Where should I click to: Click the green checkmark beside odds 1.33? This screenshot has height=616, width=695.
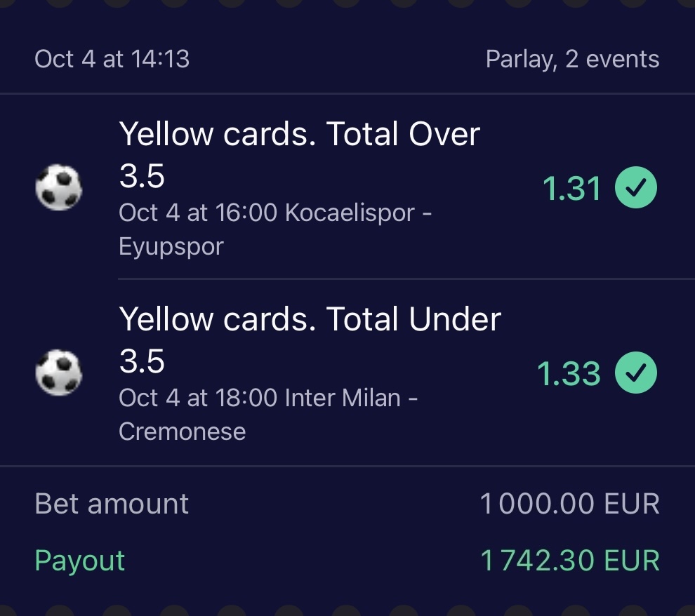click(636, 373)
